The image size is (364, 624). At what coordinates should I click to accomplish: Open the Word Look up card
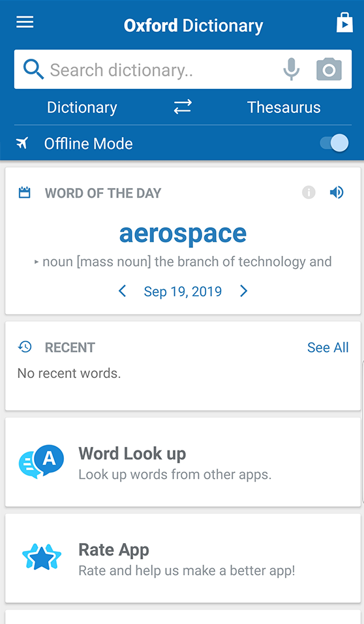coord(183,462)
